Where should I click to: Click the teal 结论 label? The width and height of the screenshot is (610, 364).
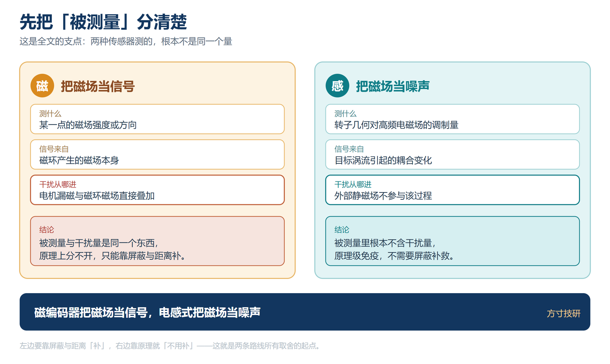342,230
